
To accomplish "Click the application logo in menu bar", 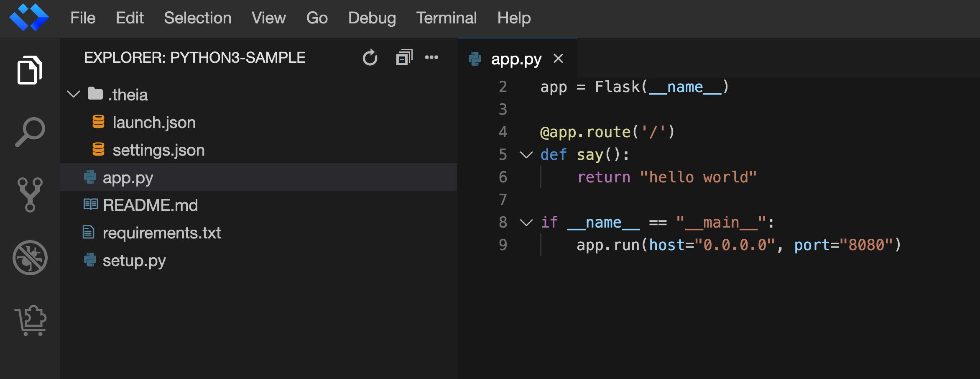I will pos(29,18).
